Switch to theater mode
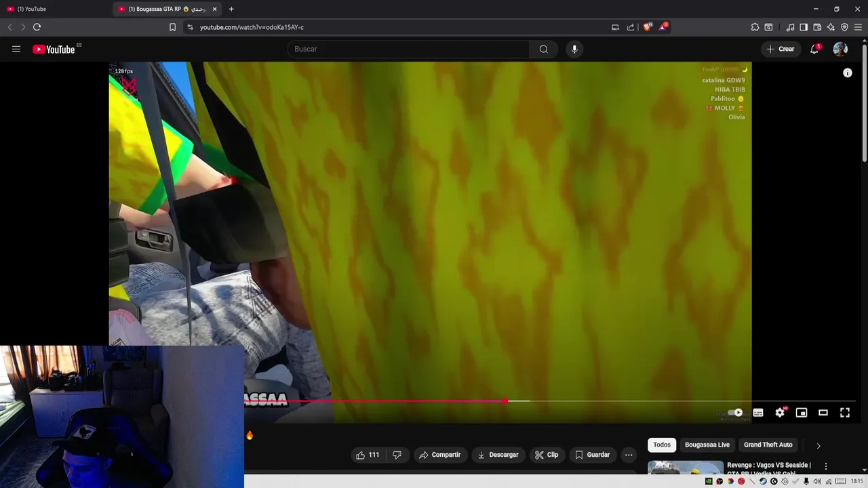868x488 pixels. 823,412
